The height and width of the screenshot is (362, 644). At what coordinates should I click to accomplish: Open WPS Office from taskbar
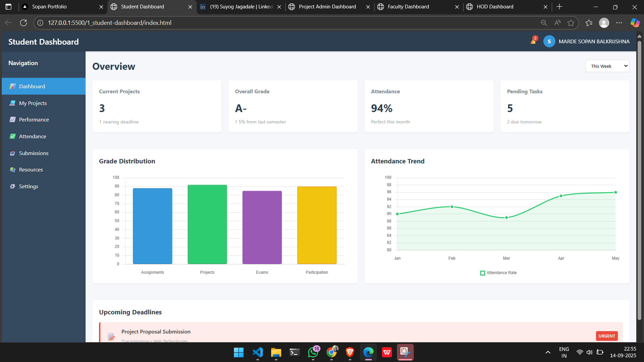pyautogui.click(x=387, y=352)
